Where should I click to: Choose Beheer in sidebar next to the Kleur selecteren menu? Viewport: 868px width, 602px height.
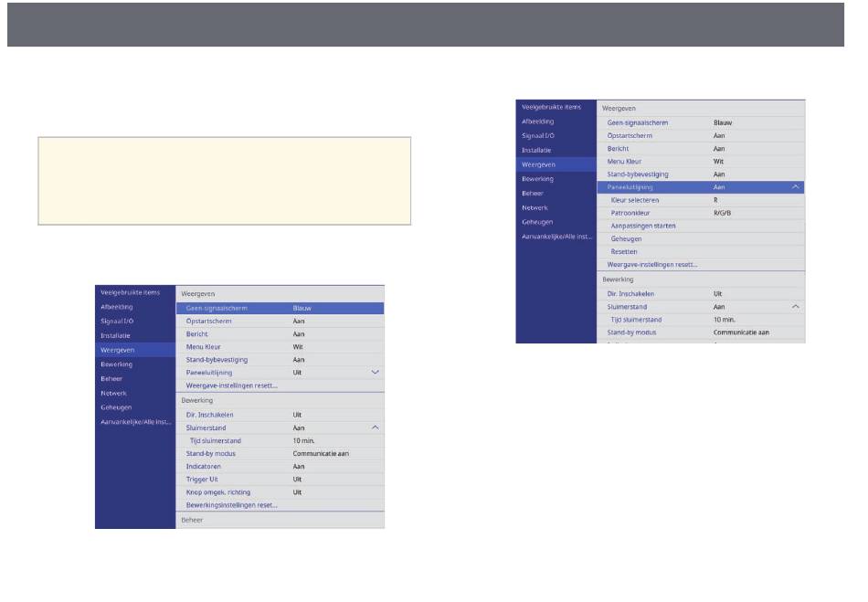[534, 193]
